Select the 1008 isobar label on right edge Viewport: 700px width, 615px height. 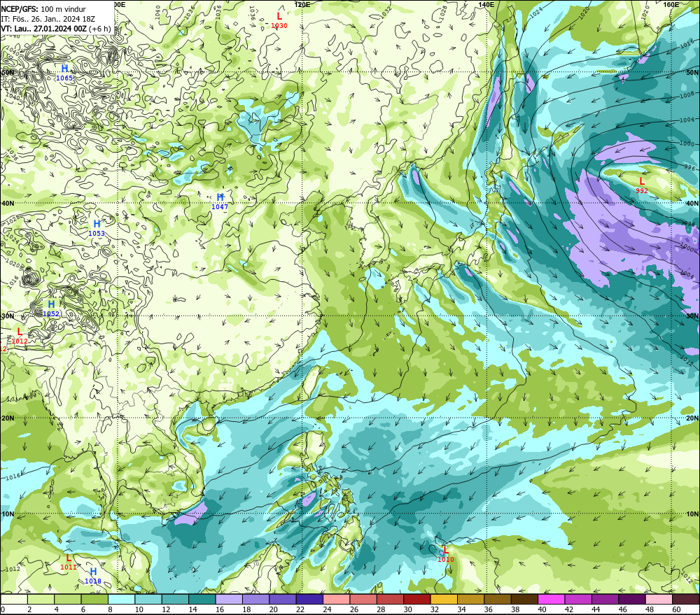(x=687, y=96)
